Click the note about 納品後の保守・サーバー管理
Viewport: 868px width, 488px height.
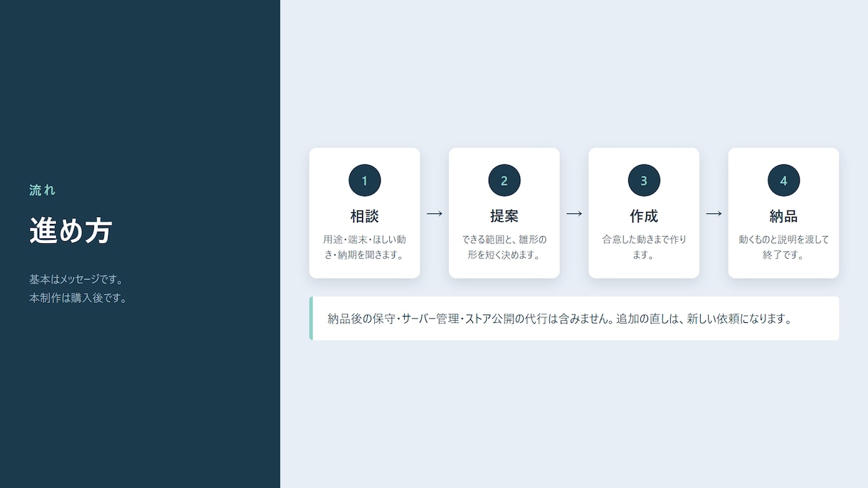pyautogui.click(x=574, y=319)
